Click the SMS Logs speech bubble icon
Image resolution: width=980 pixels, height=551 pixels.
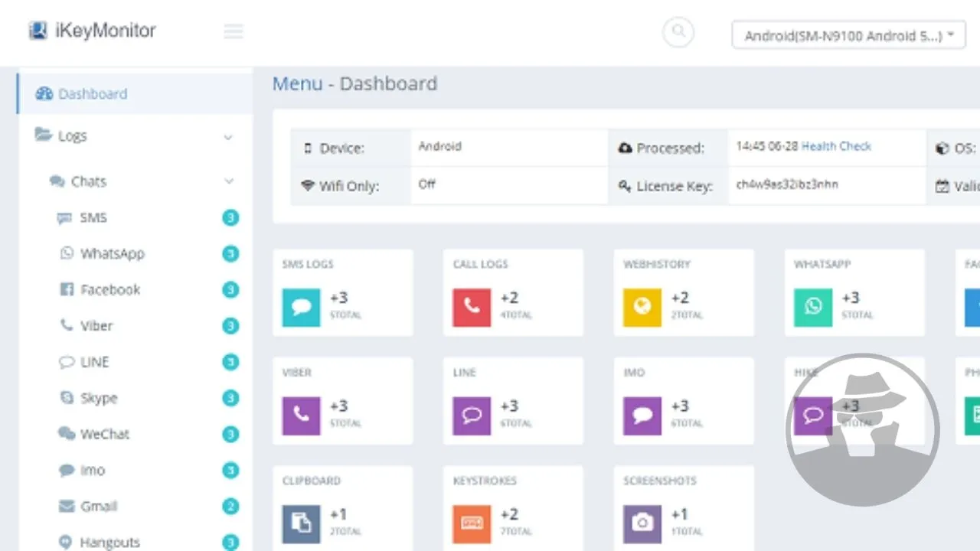coord(302,308)
